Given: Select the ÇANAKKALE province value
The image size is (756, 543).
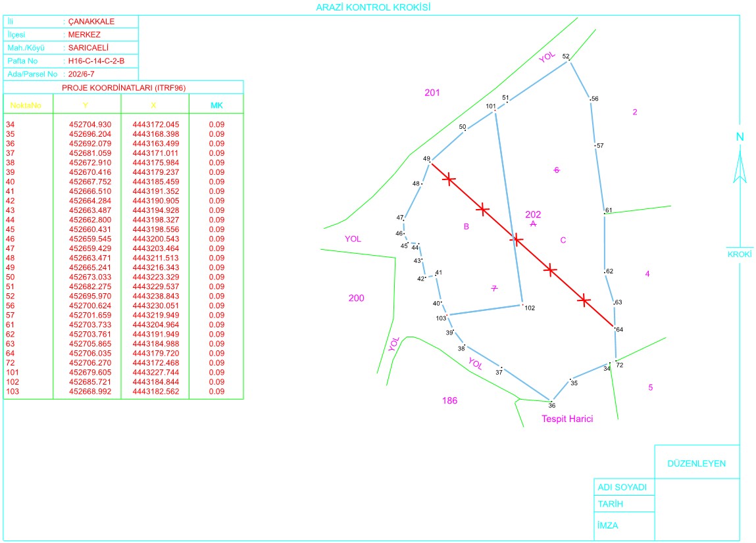Looking at the screenshot, I should (91, 22).
